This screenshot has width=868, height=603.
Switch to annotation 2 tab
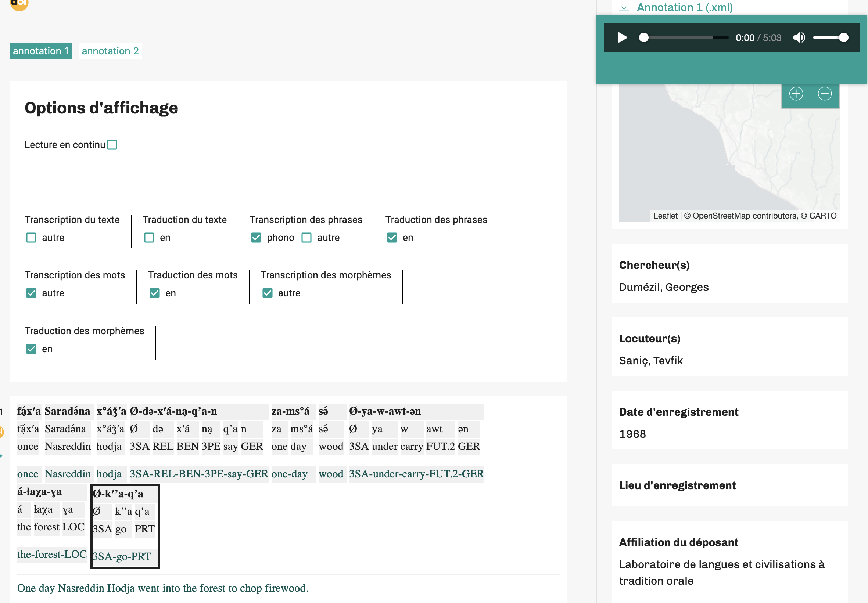point(110,51)
